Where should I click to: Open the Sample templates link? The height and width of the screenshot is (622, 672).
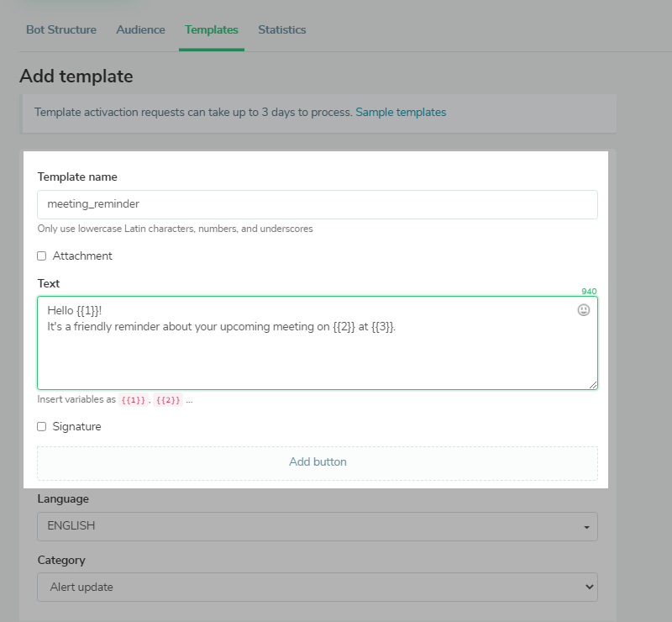click(x=401, y=112)
